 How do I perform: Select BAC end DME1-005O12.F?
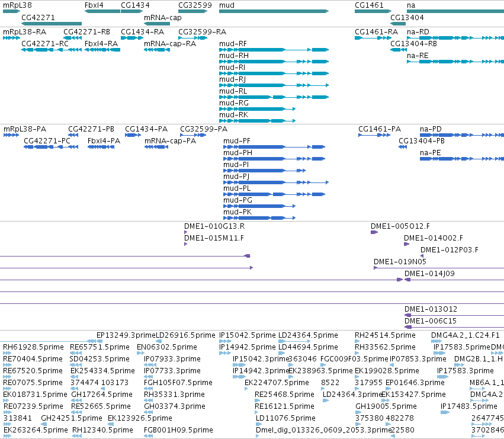(374, 232)
